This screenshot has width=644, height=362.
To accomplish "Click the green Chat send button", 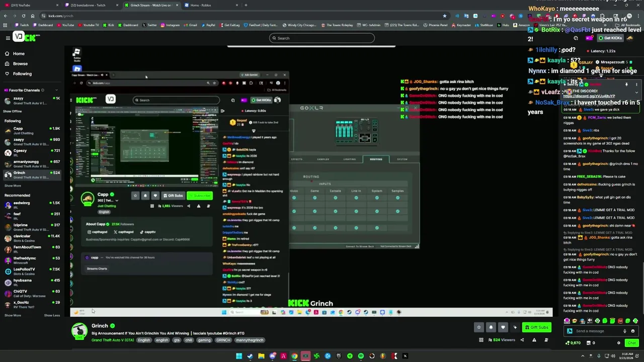I will tap(632, 343).
